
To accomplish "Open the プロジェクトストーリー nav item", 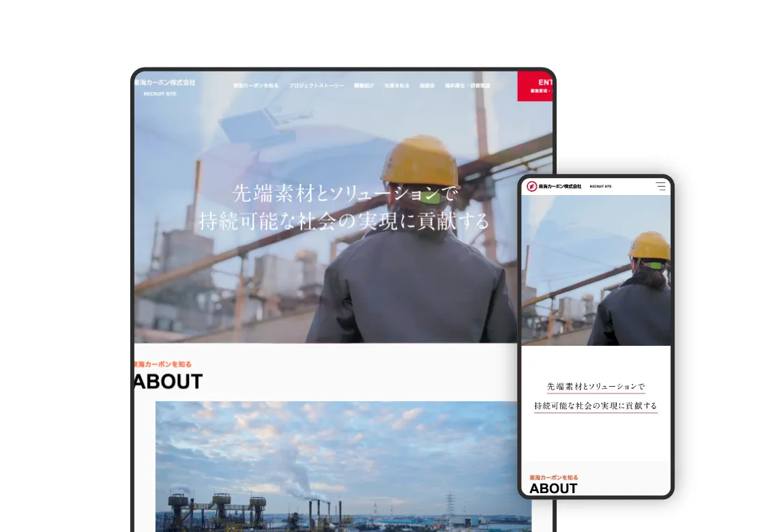I will tap(317, 85).
